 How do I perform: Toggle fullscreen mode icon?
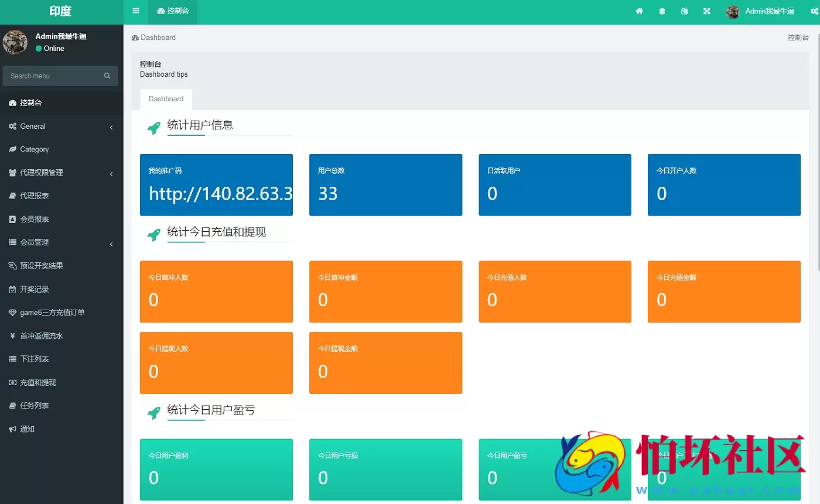[707, 11]
